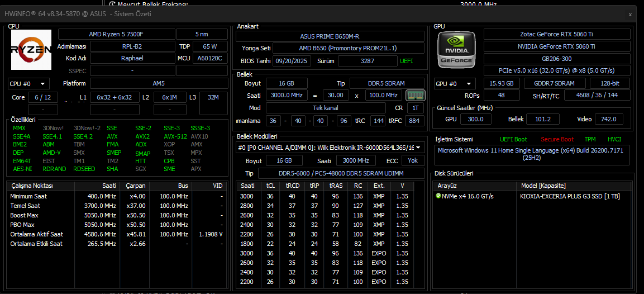Viewport: 644px width, 294px height.
Task: Select the Minimum Saat row
Action: [x=117, y=197]
